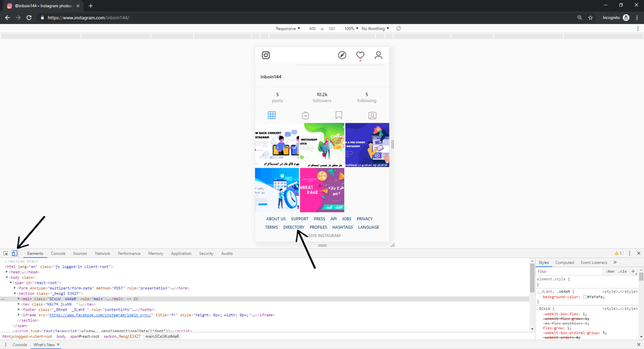Image resolution: width=644 pixels, height=349 pixels.
Task: Close the What's New drawer tab
Action: click(x=58, y=344)
